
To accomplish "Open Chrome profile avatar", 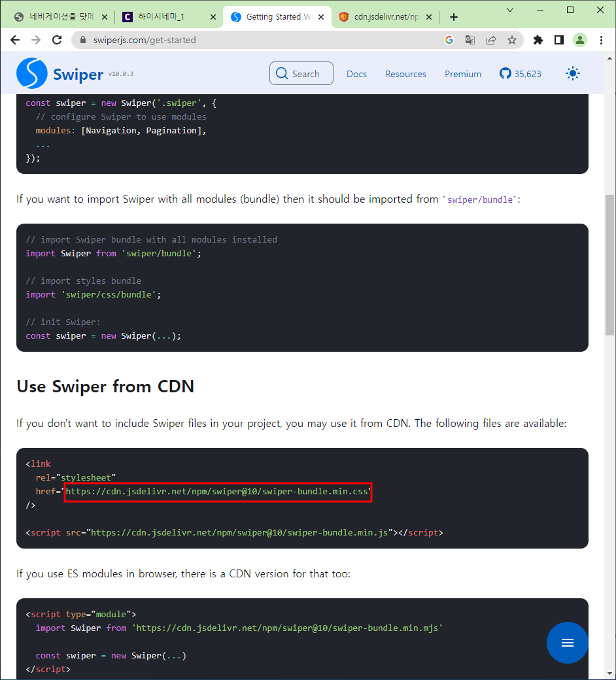I will coord(580,40).
